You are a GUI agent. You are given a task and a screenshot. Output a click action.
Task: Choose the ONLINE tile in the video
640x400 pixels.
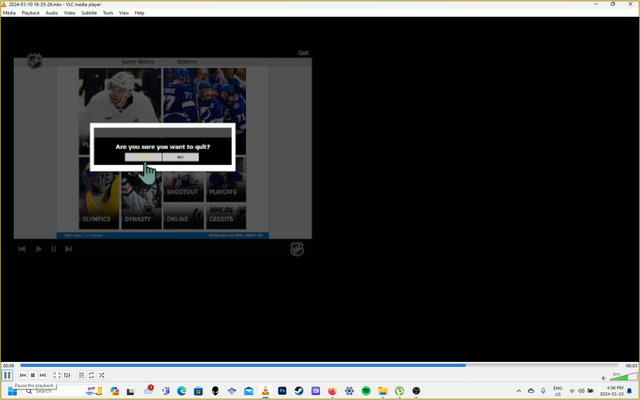(184, 216)
